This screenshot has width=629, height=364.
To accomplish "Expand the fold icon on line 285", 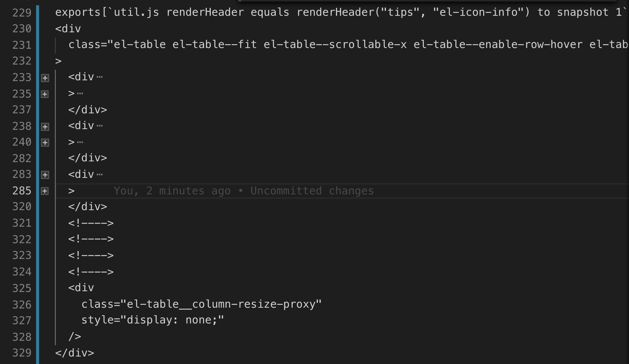I will [x=45, y=191].
